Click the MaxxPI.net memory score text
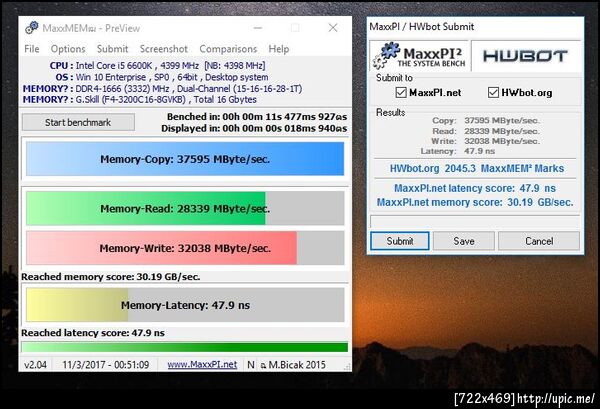 475,202
